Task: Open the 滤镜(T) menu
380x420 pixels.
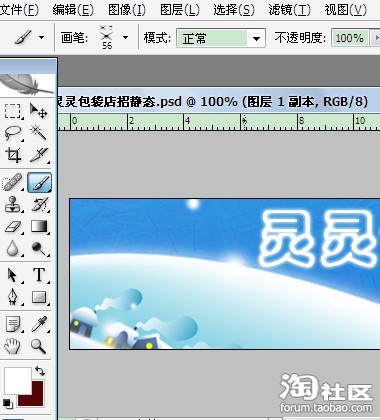Action: (289, 10)
